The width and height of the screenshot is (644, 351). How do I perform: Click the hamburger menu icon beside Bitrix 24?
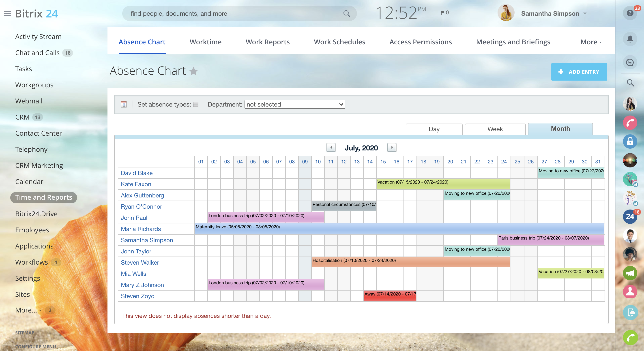[7, 13]
